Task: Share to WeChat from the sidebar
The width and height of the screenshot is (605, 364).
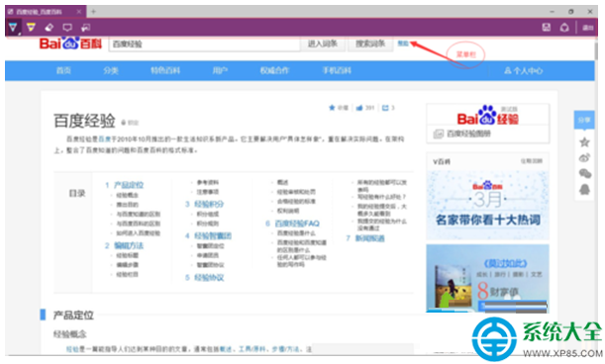Action: 585,173
